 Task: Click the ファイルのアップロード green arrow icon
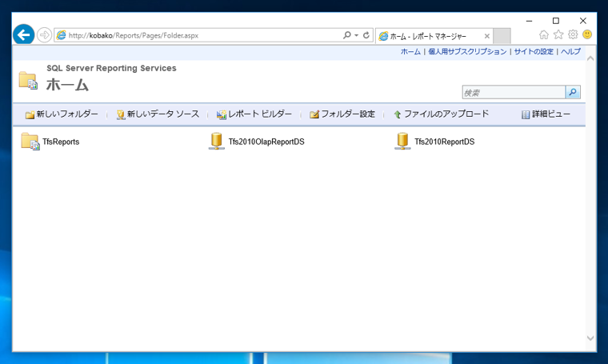coord(397,114)
